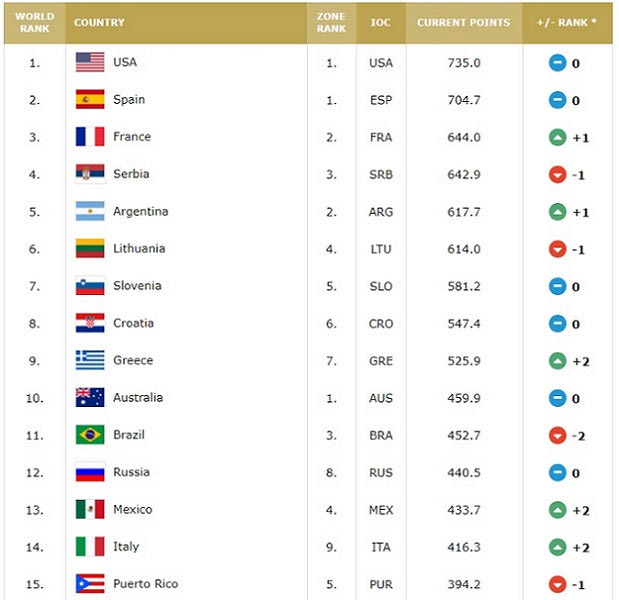Screen dimensions: 619x600
Task: Click the Argentina flag icon
Action: pyautogui.click(x=90, y=211)
